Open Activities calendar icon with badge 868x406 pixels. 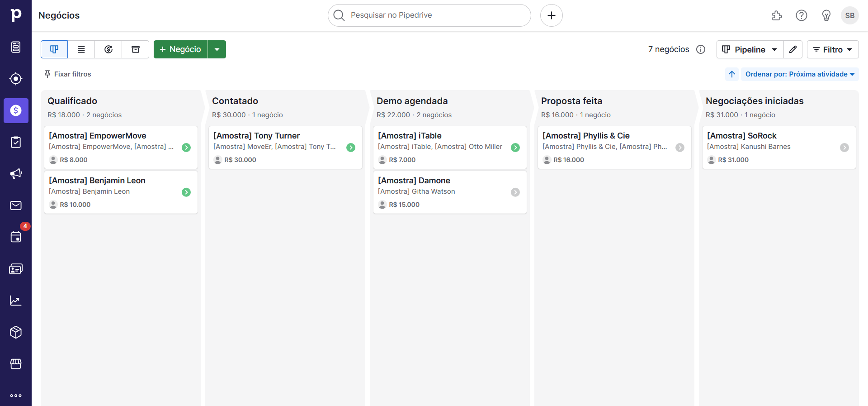[16, 237]
